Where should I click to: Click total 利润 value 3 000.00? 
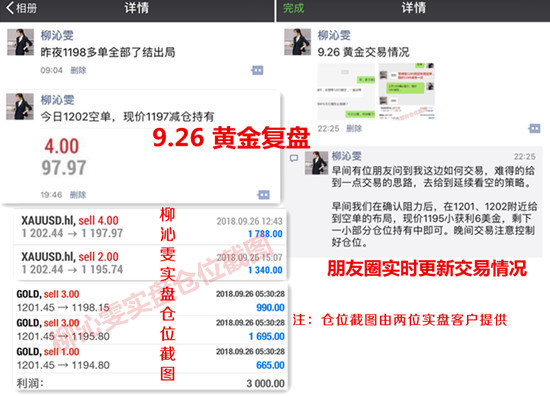pyautogui.click(x=266, y=383)
